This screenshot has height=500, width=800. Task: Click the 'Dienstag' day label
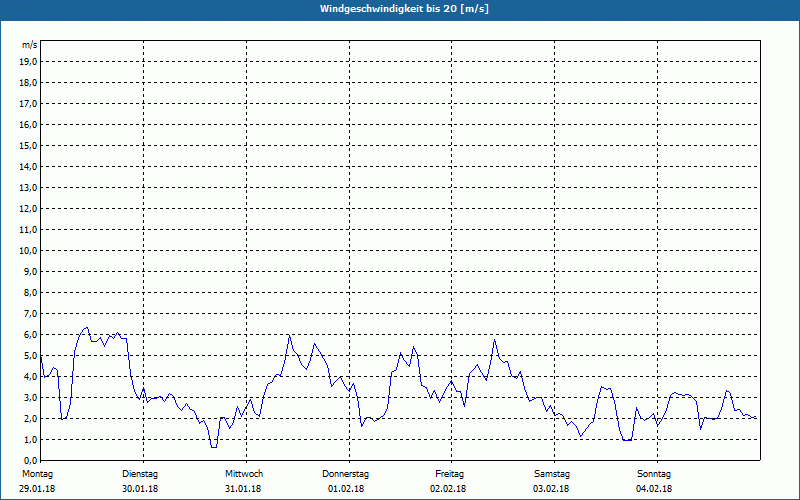pyautogui.click(x=140, y=474)
